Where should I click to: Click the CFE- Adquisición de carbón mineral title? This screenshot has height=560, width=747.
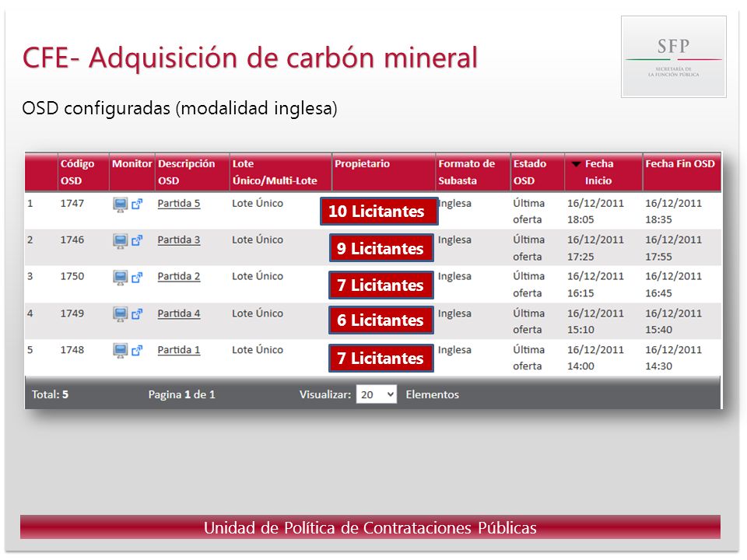(250, 58)
